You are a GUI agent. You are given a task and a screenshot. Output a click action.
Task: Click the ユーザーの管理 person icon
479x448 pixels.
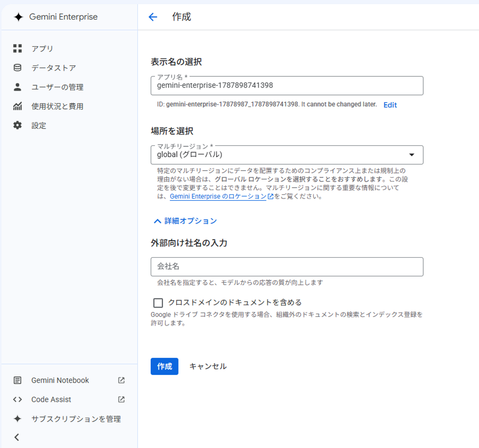(18, 87)
